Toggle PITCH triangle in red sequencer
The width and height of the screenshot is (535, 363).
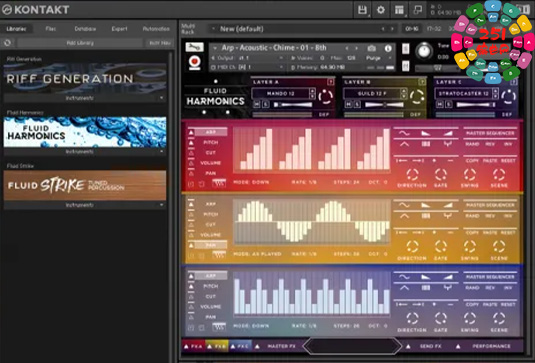coord(191,143)
